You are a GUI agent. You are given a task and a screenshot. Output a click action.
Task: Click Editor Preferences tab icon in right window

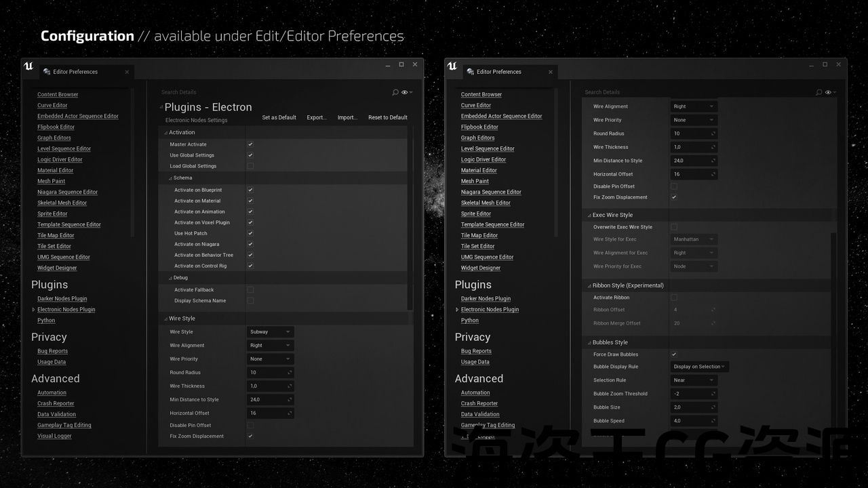[x=471, y=72]
